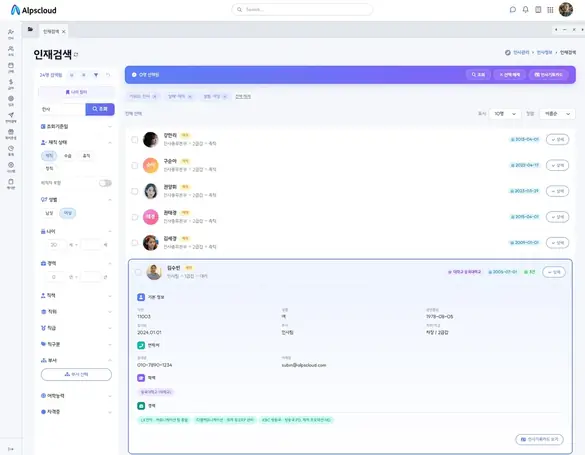The width and height of the screenshot is (585, 455).
Task: Check the checkbox in expanded 김수빈 card
Action: [138, 272]
